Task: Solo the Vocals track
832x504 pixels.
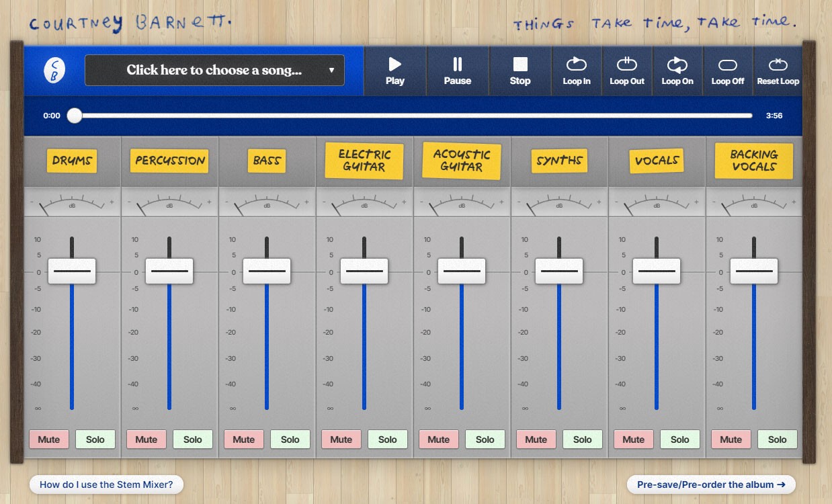Action: click(x=680, y=439)
